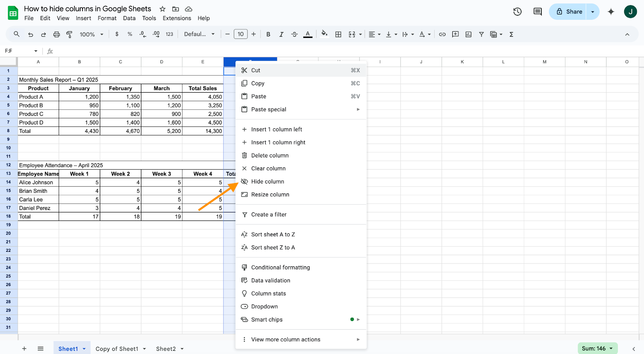Expand the Sum: 146 dropdown

point(597,348)
